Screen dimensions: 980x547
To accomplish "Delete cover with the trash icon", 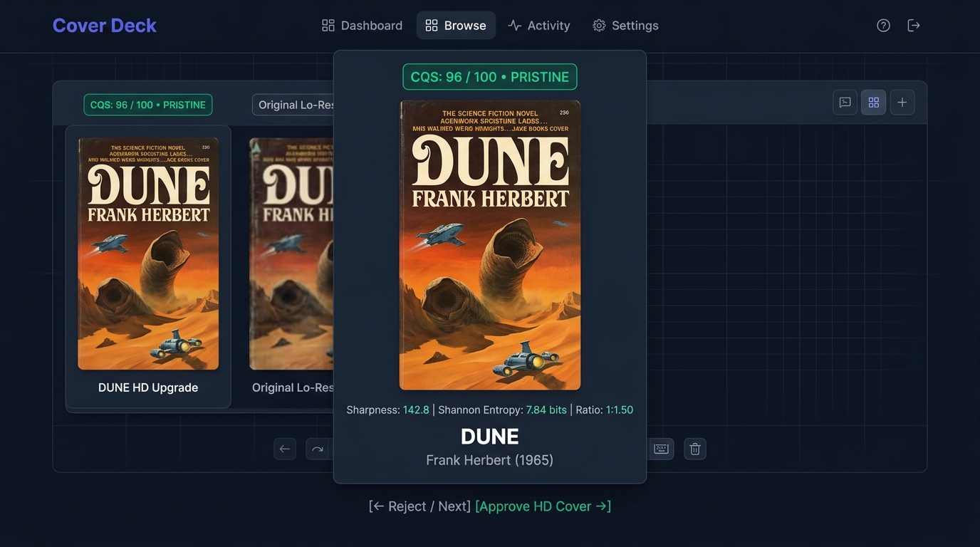I will [695, 449].
